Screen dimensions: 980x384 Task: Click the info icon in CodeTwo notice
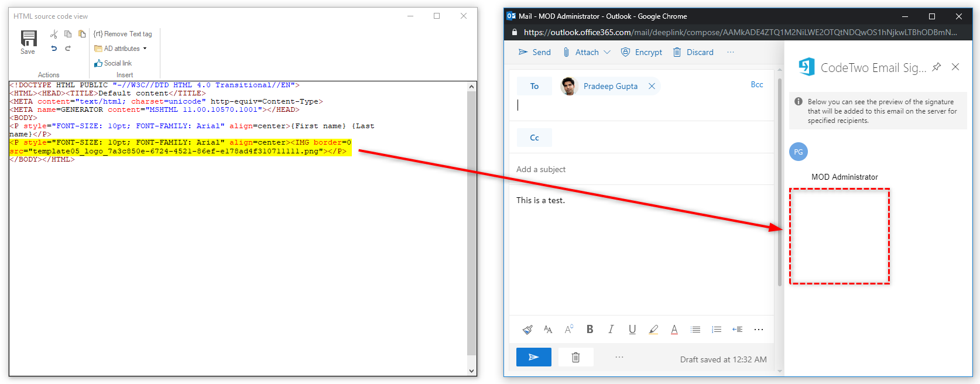tap(799, 101)
